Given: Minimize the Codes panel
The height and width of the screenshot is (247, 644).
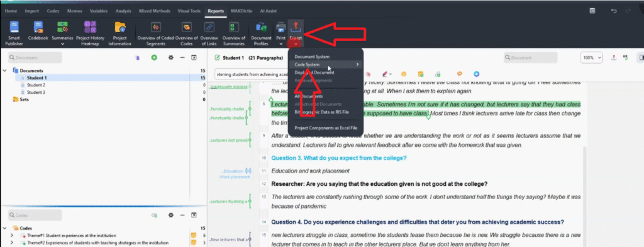Looking at the screenshot, I should pos(182,215).
